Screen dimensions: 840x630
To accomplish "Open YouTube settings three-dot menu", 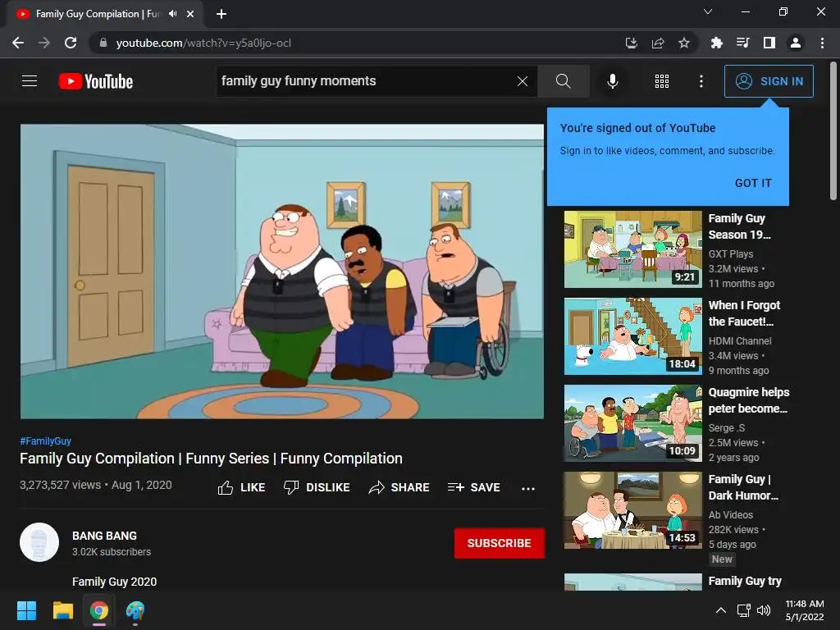I will click(701, 81).
